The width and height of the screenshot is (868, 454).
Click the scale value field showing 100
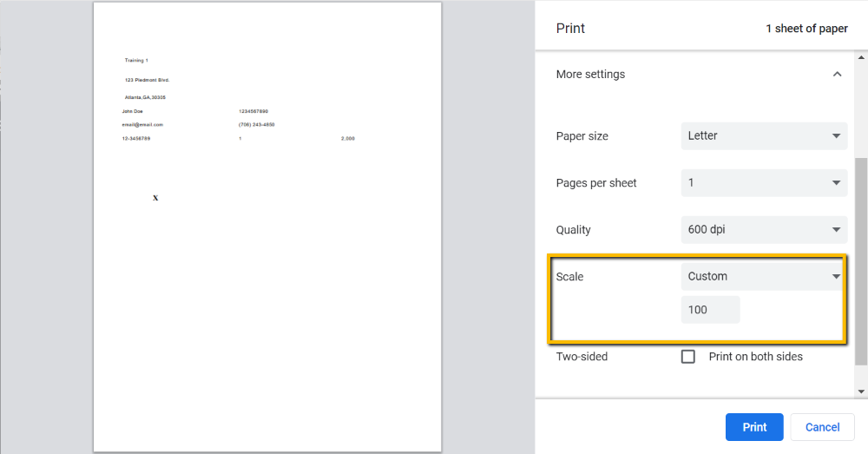coord(710,310)
